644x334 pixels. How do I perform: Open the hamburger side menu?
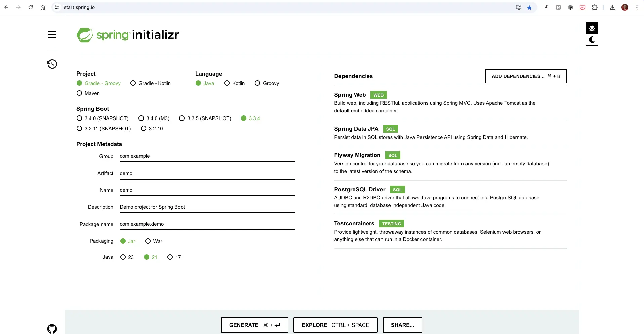[52, 34]
